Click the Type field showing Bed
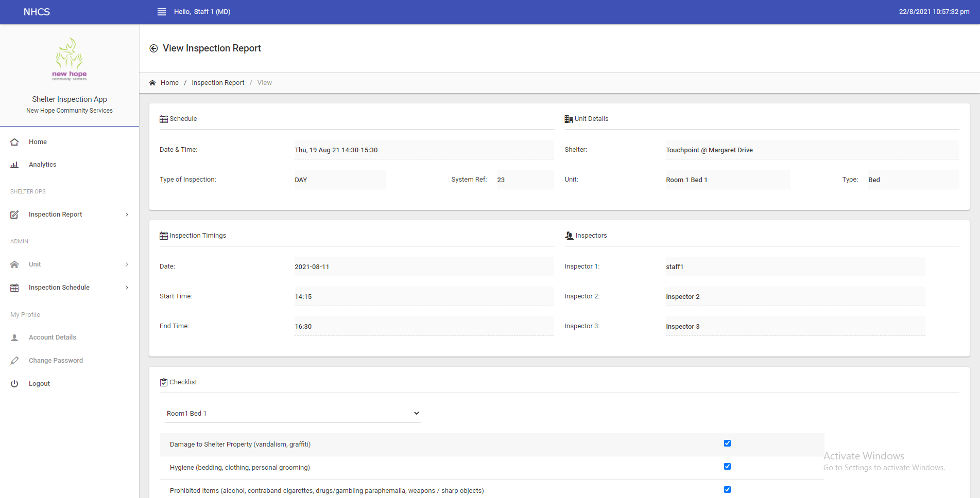 914,180
